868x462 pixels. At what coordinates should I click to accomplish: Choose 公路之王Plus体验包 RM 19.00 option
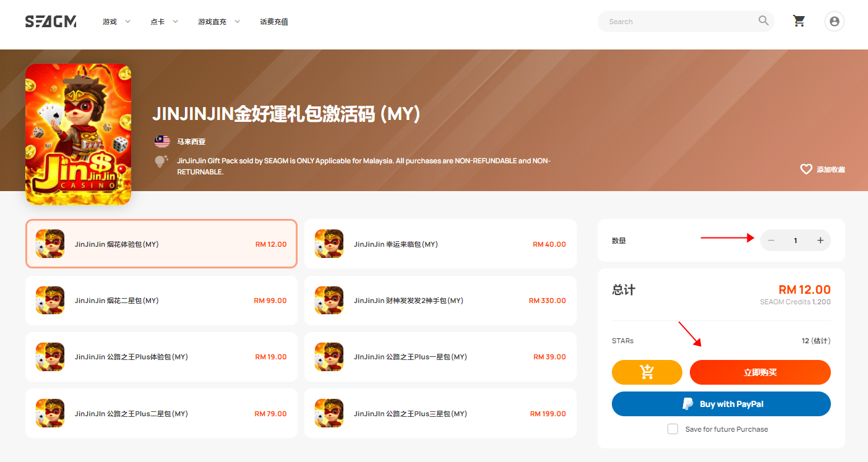click(161, 357)
